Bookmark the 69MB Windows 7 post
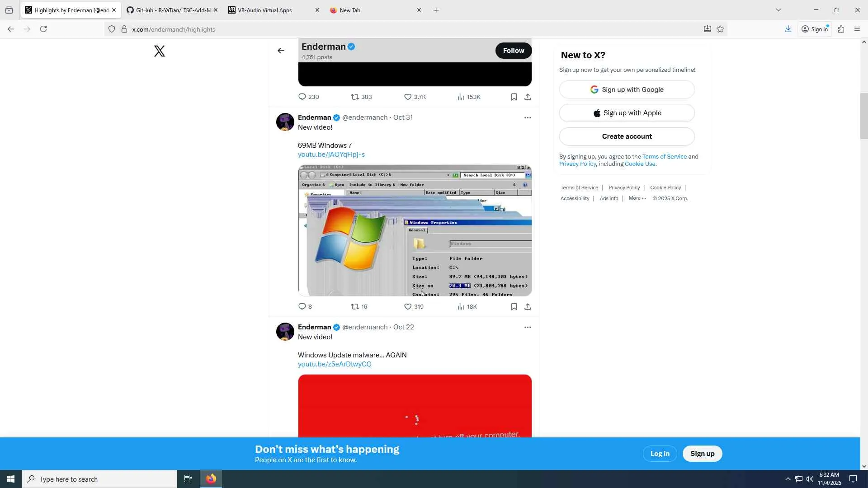The image size is (868, 488). click(514, 307)
